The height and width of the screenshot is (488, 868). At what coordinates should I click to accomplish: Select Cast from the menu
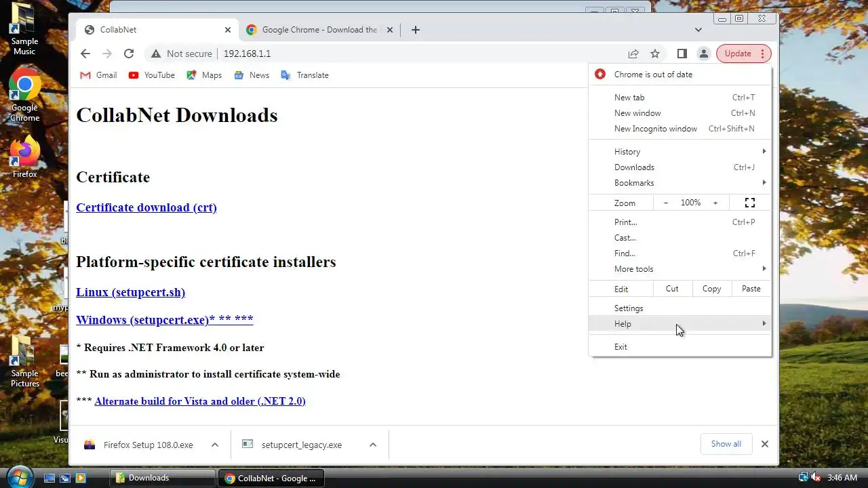pos(679,238)
